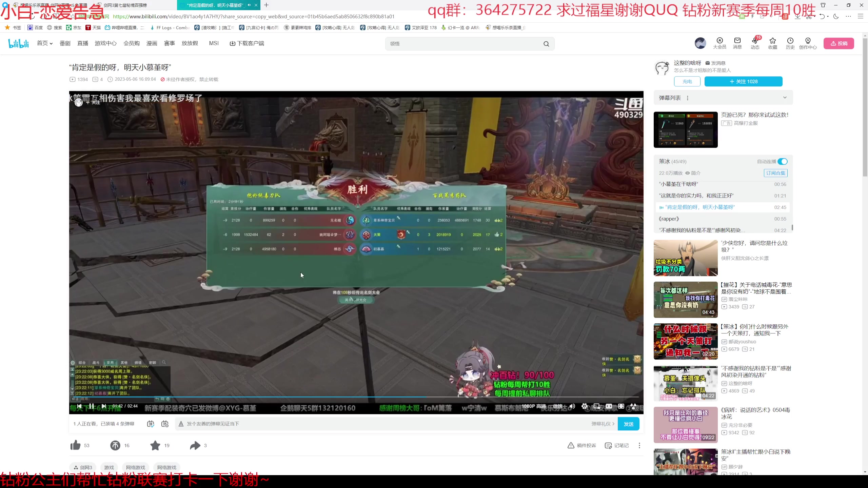Viewport: 868px width, 488px height.
Task: Open the 首页 dropdown menu
Action: tap(45, 43)
